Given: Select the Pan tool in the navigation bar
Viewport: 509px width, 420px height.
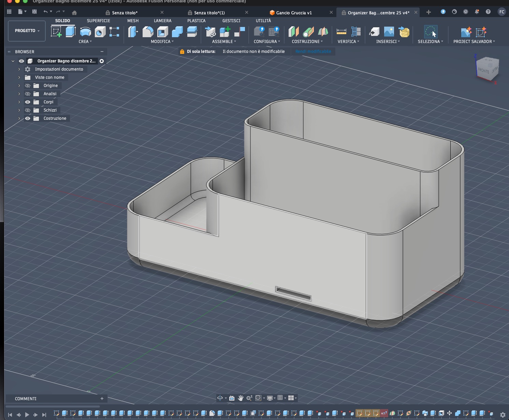Looking at the screenshot, I should click(241, 398).
